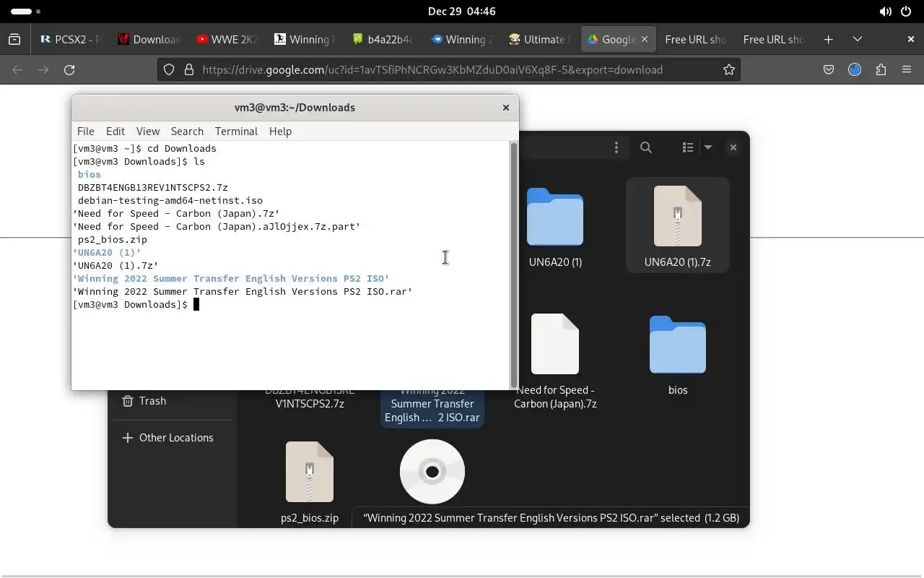The height and width of the screenshot is (578, 924).
Task: Open the Firefox tab overview icon
Action: (x=14, y=39)
